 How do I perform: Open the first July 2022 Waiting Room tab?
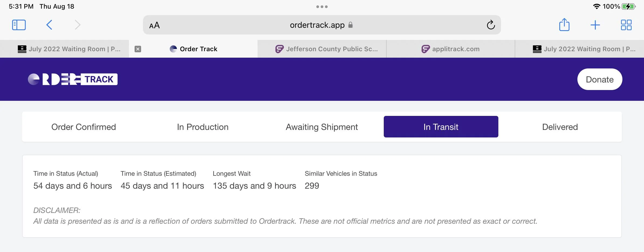click(x=69, y=49)
